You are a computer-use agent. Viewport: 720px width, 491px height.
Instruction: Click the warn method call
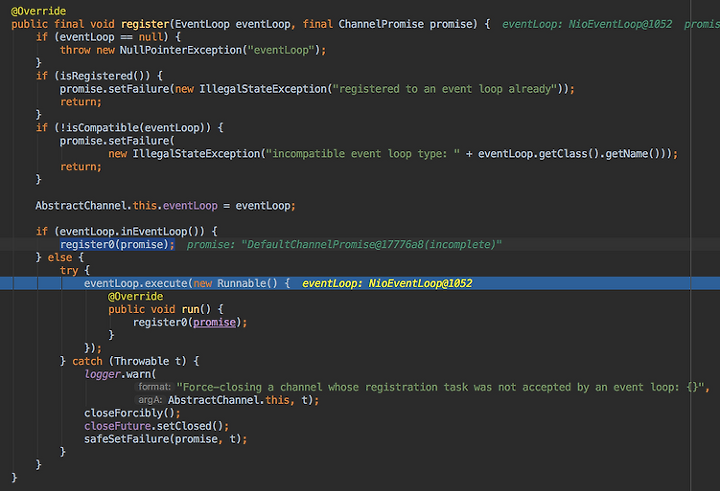pyautogui.click(x=139, y=374)
